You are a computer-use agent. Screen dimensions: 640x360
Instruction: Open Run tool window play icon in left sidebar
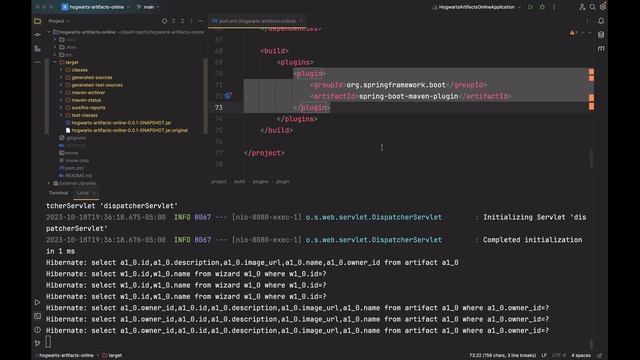(x=38, y=302)
